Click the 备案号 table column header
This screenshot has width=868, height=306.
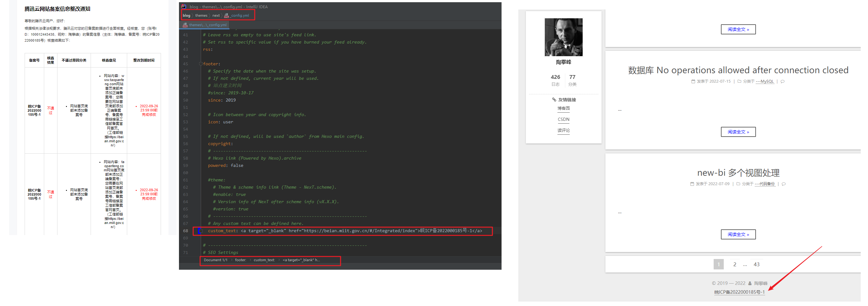pyautogui.click(x=34, y=61)
